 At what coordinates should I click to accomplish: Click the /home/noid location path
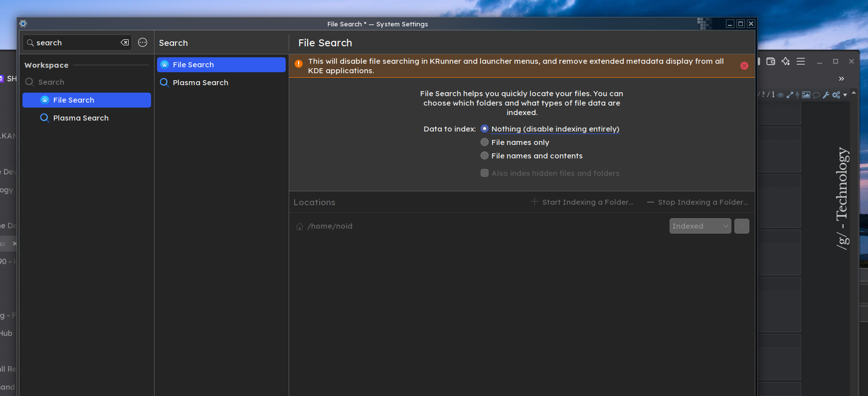(330, 226)
